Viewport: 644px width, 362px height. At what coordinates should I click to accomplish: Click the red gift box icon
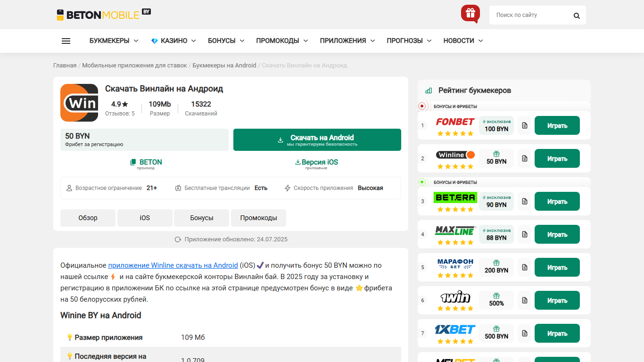470,14
